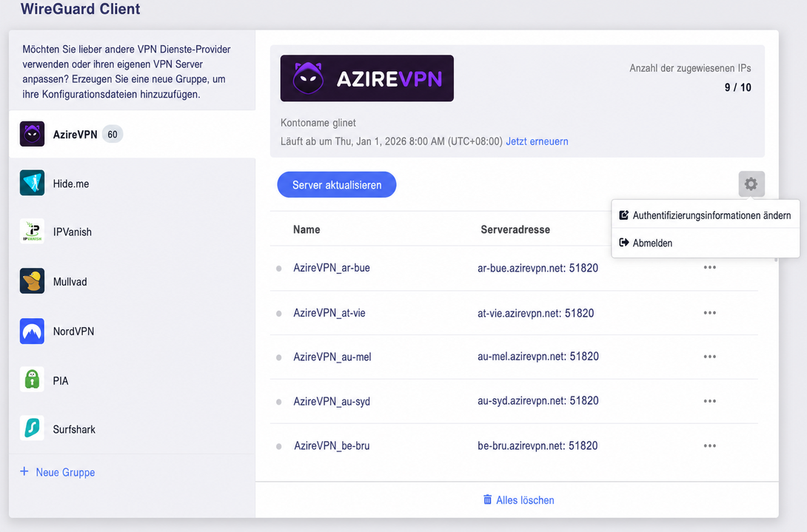Viewport: 807px width, 532px height.
Task: Click the NordVPN provider icon
Action: coord(32,331)
